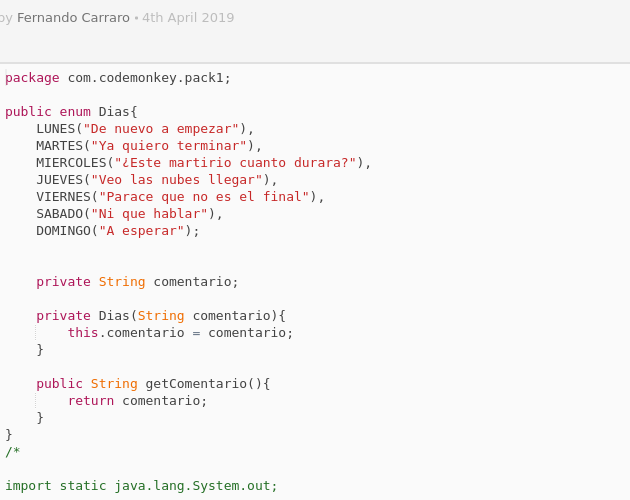The width and height of the screenshot is (630, 500).
Task: Click the "¿Este martirio cuanto durara?" string
Action: coord(235,163)
